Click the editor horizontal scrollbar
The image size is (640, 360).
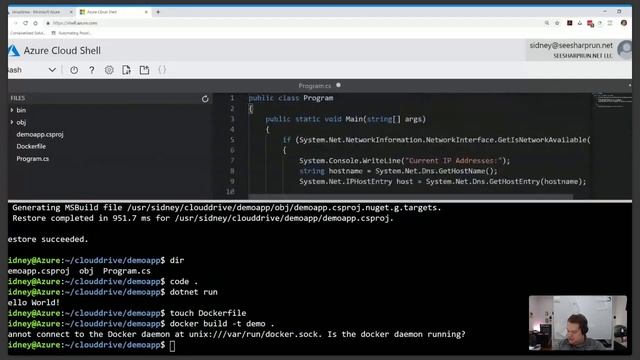tap(410, 197)
